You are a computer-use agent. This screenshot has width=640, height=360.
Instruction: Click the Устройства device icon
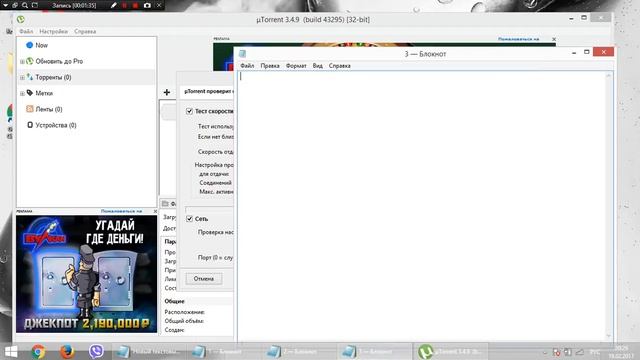(30, 125)
